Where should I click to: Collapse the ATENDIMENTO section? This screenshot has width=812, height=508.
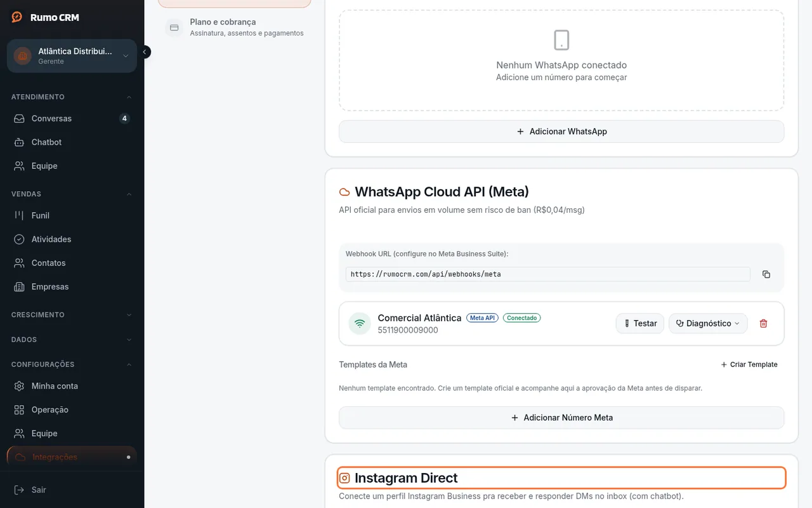click(x=72, y=97)
